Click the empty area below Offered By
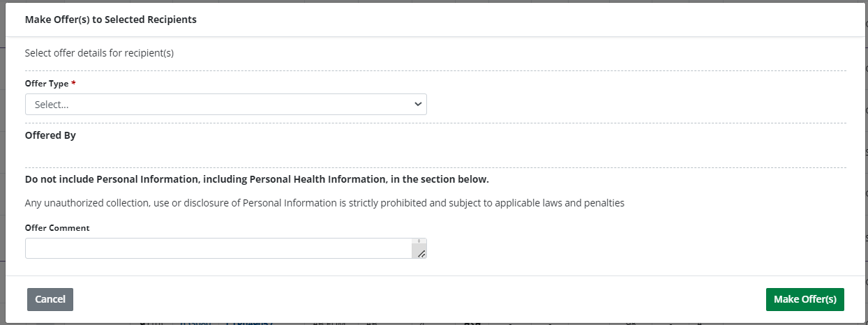The height and width of the screenshot is (325, 868). point(279,155)
